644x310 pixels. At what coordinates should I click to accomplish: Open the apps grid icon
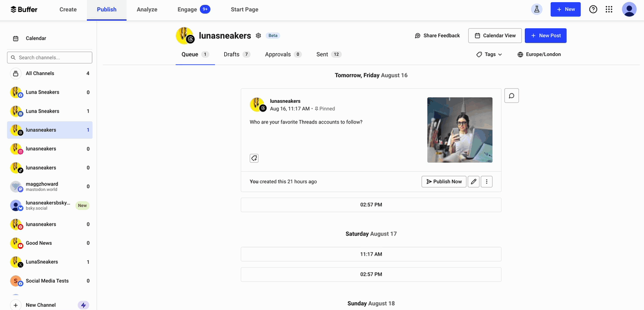(609, 9)
